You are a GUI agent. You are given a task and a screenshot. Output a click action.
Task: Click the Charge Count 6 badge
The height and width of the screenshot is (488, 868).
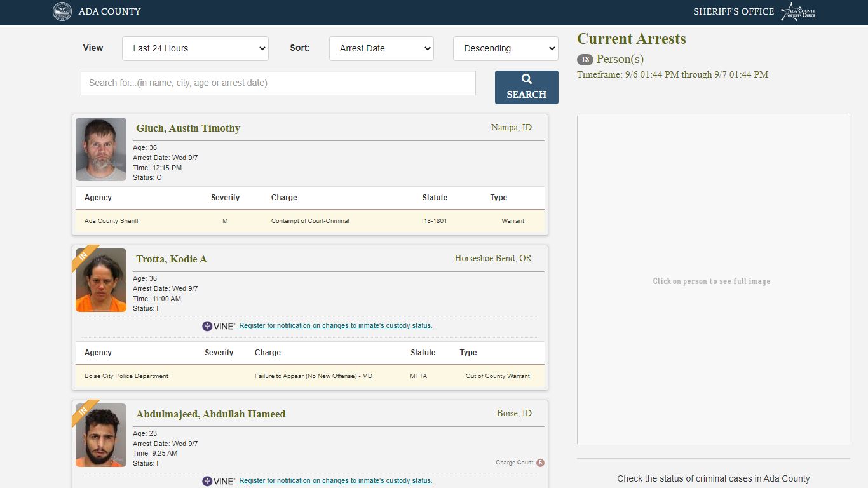[540, 463]
